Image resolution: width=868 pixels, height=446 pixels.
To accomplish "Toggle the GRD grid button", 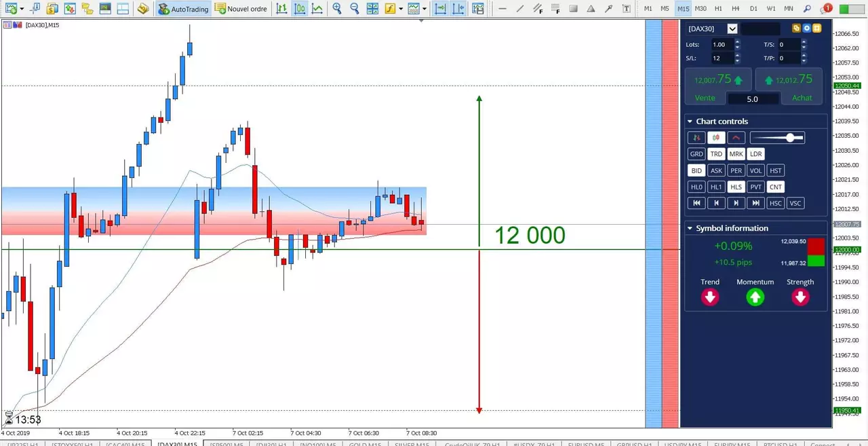I will pos(696,154).
